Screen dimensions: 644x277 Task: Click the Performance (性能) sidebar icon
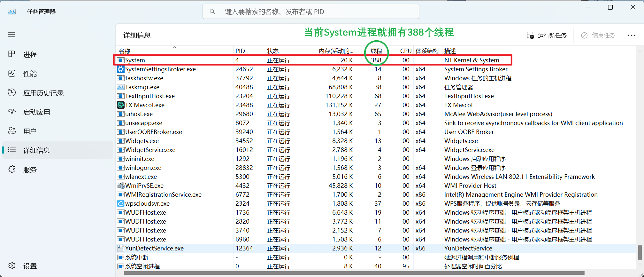click(12, 73)
